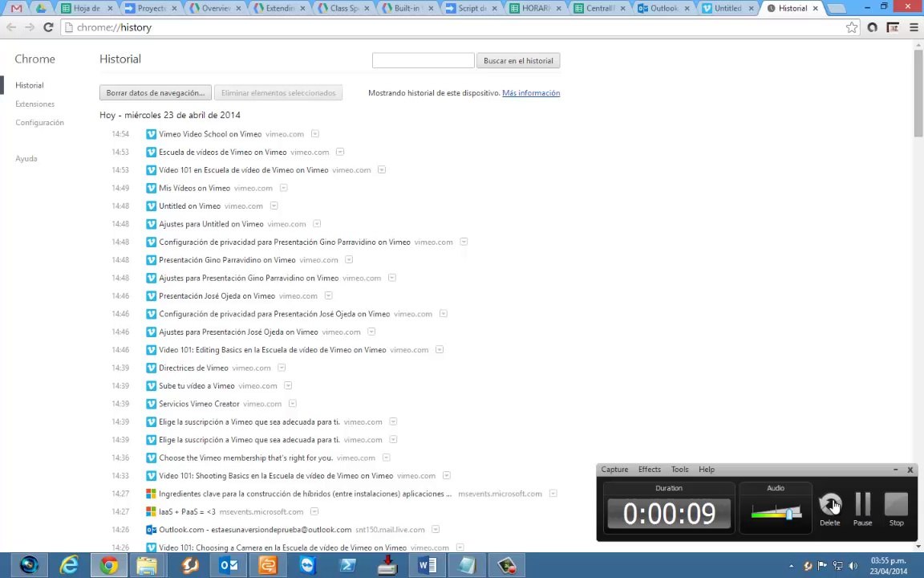The height and width of the screenshot is (578, 924).
Task: Click Borrar datos de navegación button
Action: click(156, 92)
